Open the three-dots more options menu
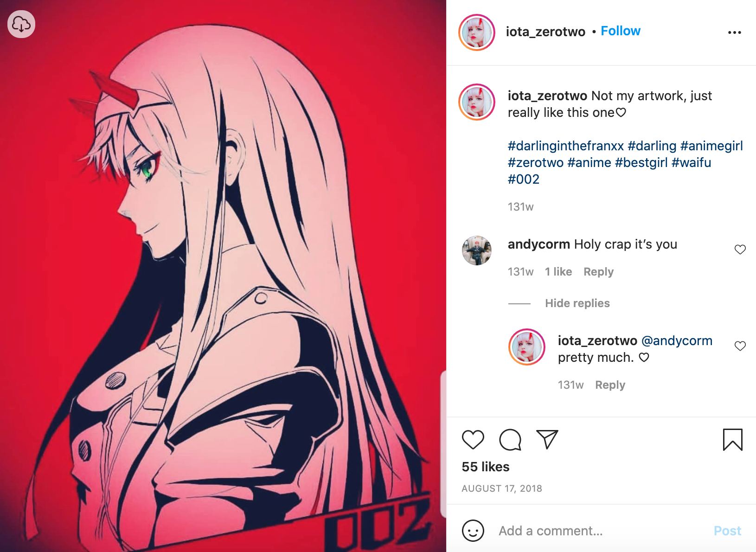This screenshot has width=756, height=552. [734, 32]
